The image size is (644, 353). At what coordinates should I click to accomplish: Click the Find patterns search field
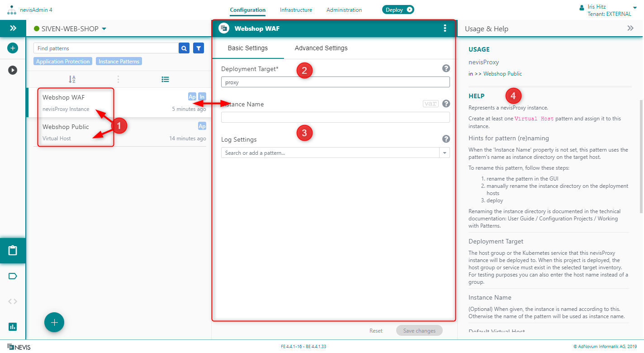pos(106,48)
